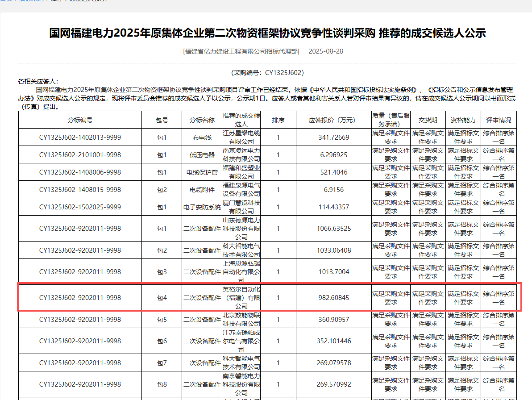The image size is (532, 400).
Task: Click the 电子安防系统 lot name cell
Action: coord(202,207)
